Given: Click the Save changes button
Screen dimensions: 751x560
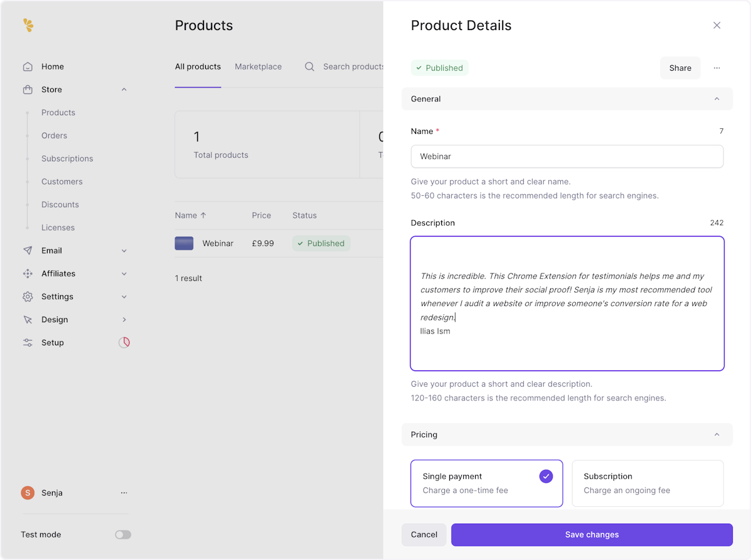Looking at the screenshot, I should pos(591,535).
